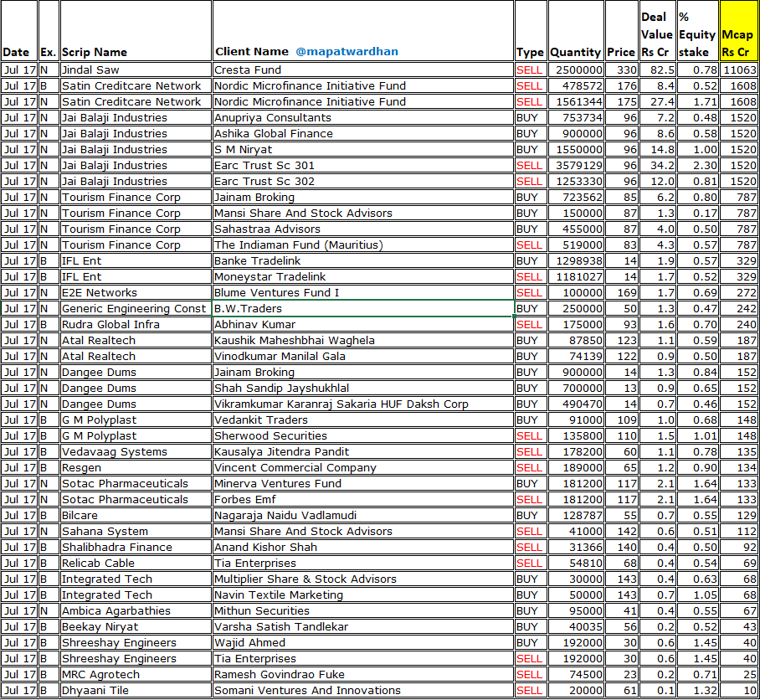Select Vincent Commercial Company cell
760x700 pixels.
pyautogui.click(x=363, y=467)
